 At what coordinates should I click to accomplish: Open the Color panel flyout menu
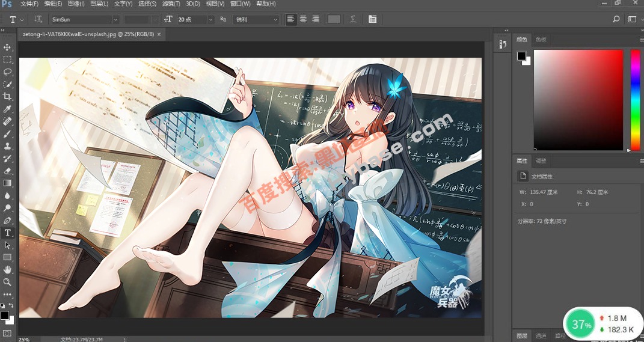tap(641, 40)
